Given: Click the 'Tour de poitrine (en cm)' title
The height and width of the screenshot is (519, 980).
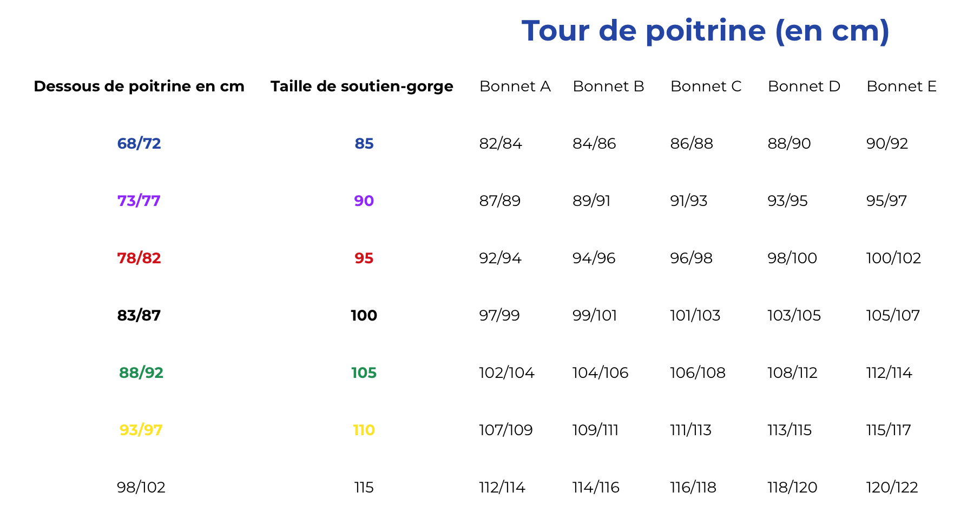Looking at the screenshot, I should [705, 31].
